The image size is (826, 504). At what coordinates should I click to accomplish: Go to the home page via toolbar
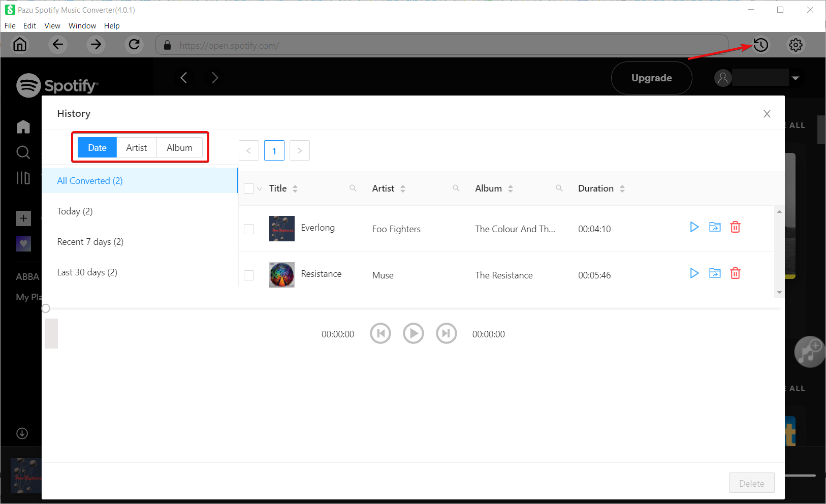click(20, 45)
